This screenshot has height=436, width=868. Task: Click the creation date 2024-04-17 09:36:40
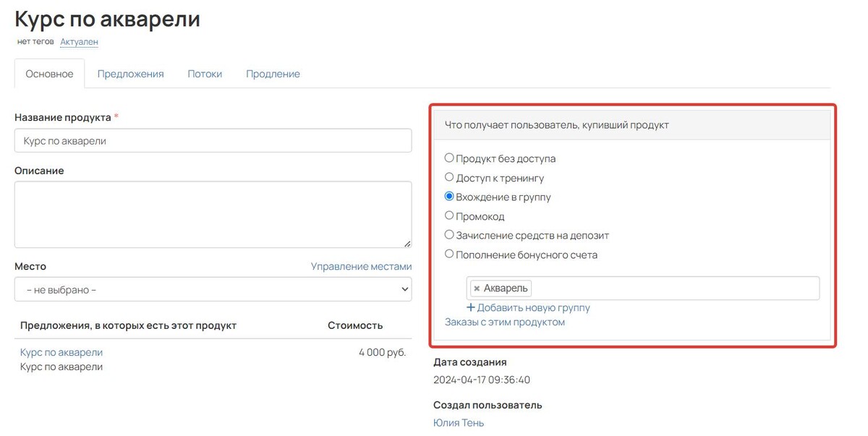482,380
